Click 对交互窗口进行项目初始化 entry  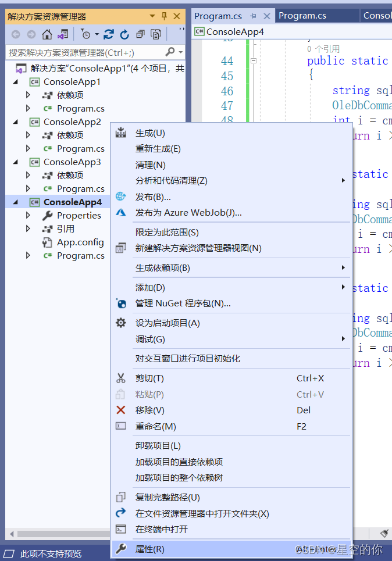[231, 359]
